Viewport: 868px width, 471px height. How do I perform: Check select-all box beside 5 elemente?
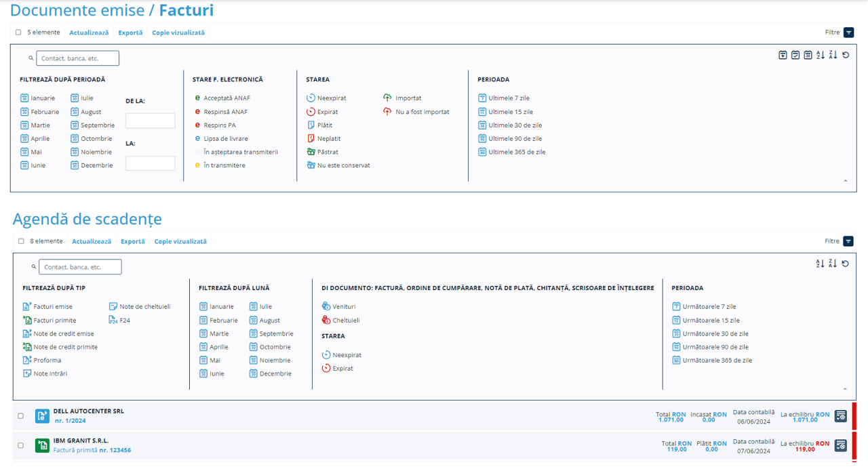pos(18,33)
